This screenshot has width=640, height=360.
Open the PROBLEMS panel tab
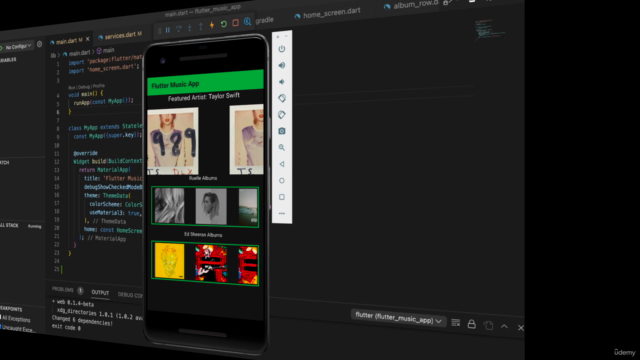point(62,289)
